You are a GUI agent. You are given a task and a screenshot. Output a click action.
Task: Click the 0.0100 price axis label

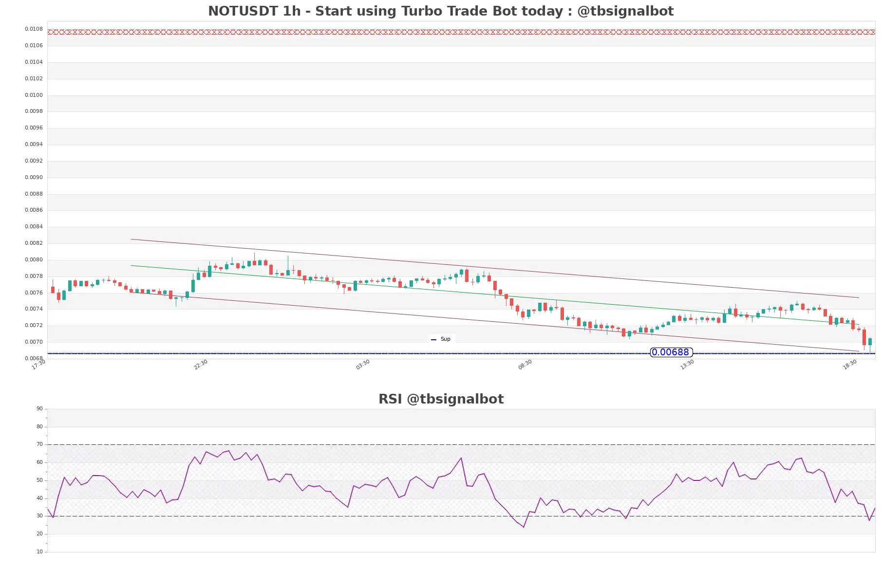34,95
